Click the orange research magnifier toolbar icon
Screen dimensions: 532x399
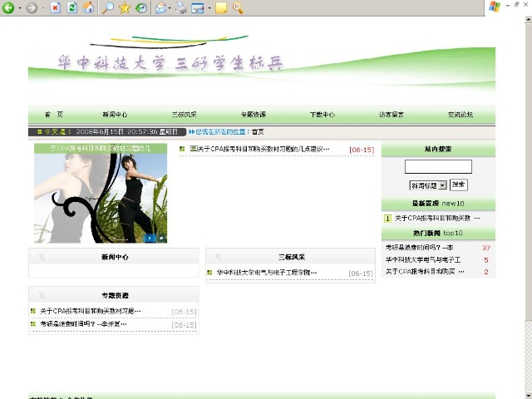pyautogui.click(x=239, y=7)
